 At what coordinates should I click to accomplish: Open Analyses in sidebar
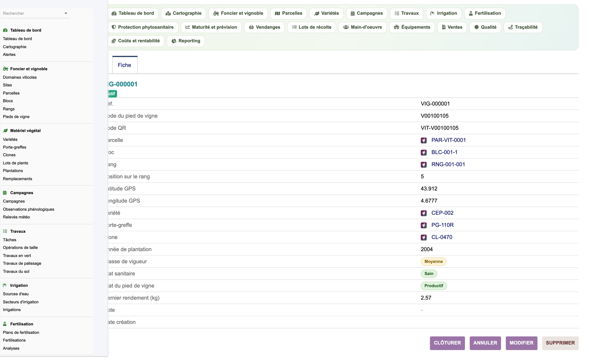coord(11,348)
